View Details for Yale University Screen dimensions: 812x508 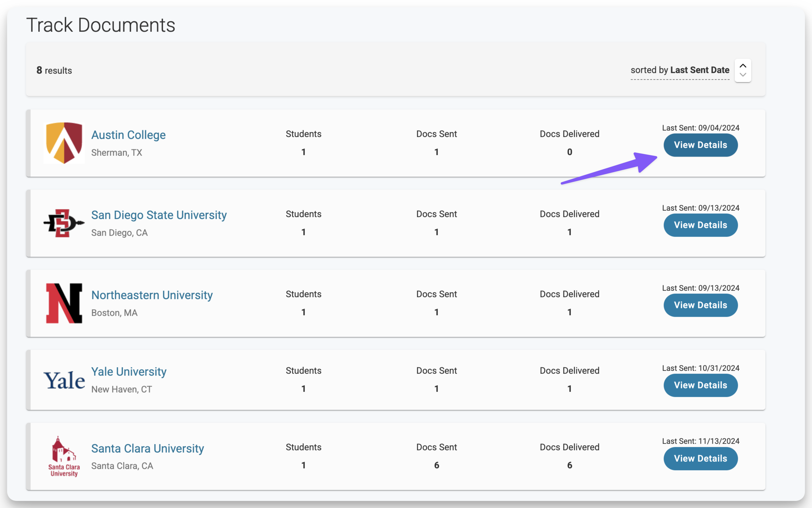click(701, 385)
